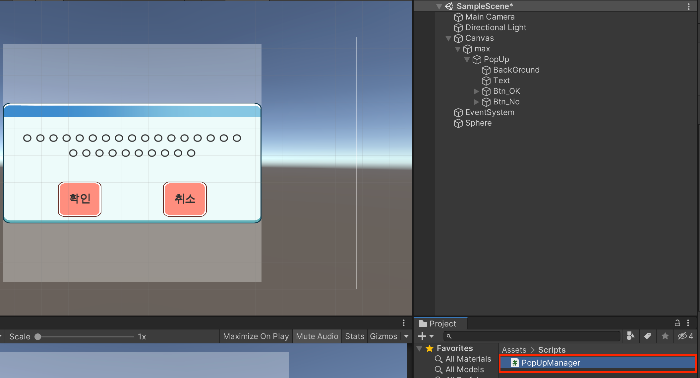Select the PopUpManager script
Screen dimensions: 700x378
[598, 363]
